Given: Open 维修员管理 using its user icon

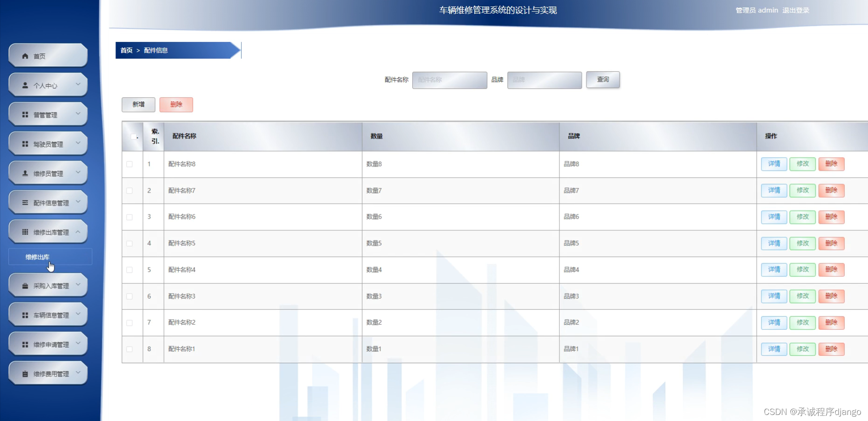Looking at the screenshot, I should click(x=25, y=173).
